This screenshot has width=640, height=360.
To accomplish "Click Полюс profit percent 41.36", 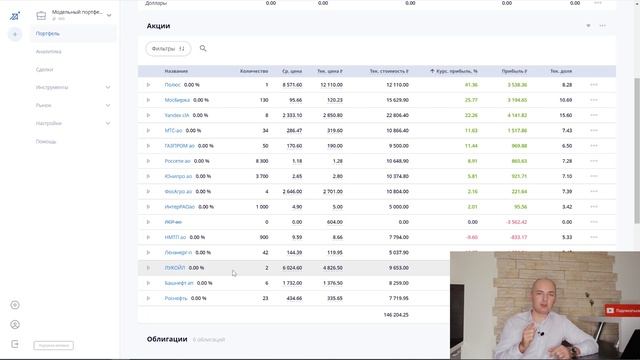I will coord(471,85).
